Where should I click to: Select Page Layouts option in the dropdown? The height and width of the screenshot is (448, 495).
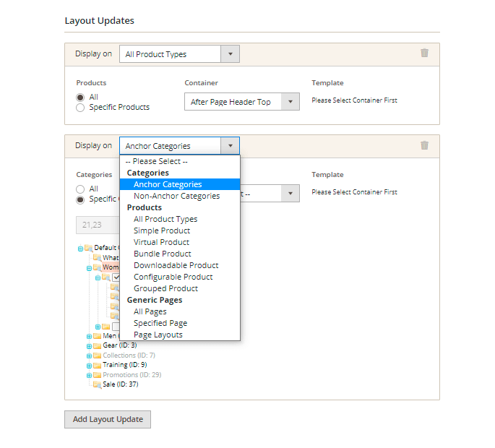[158, 335]
